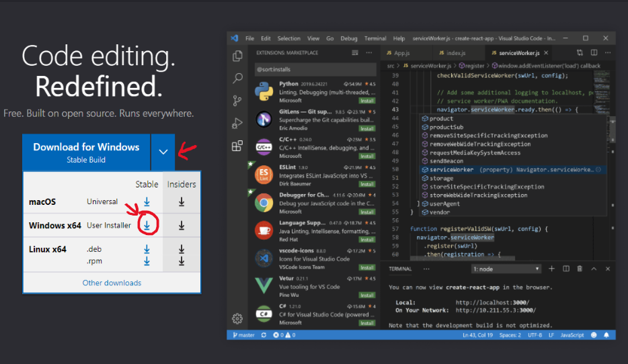
Task: Switch to the App.js editor tab
Action: click(x=401, y=53)
